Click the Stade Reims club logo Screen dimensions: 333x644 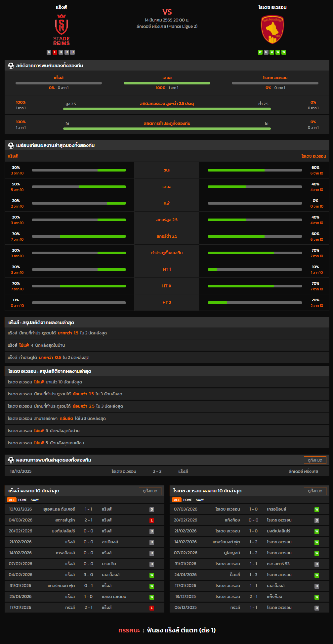[62, 30]
